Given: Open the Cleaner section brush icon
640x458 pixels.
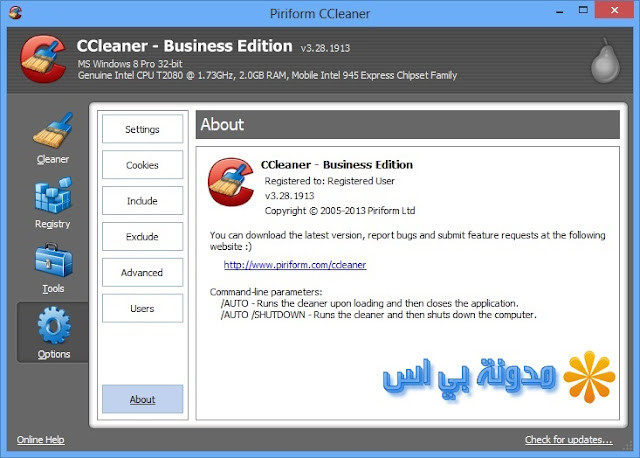Looking at the screenshot, I should click(x=53, y=130).
